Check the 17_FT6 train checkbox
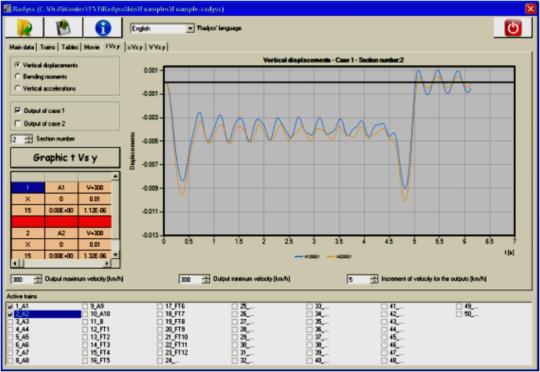The width and height of the screenshot is (540, 372). [160, 306]
